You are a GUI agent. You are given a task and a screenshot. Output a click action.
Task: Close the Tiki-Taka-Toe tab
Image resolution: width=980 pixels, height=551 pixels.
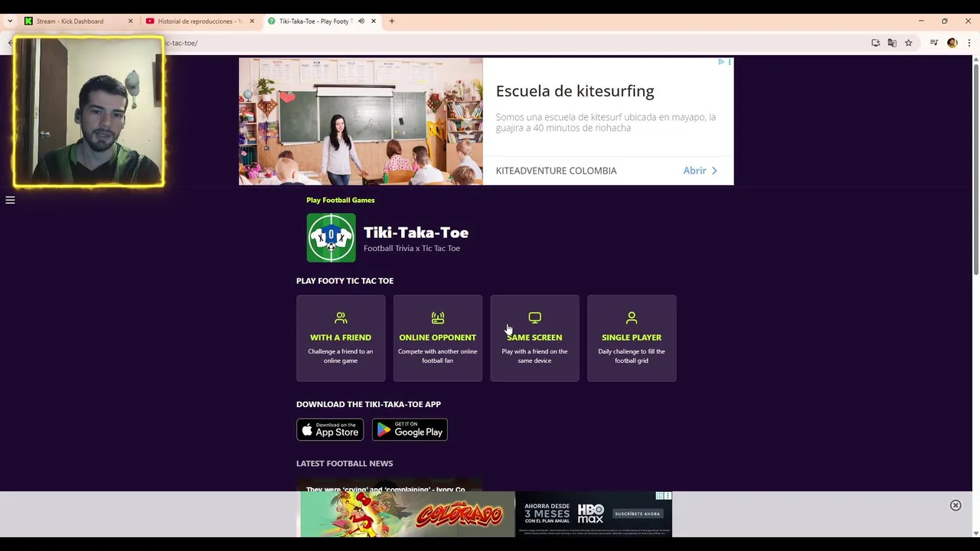[374, 21]
